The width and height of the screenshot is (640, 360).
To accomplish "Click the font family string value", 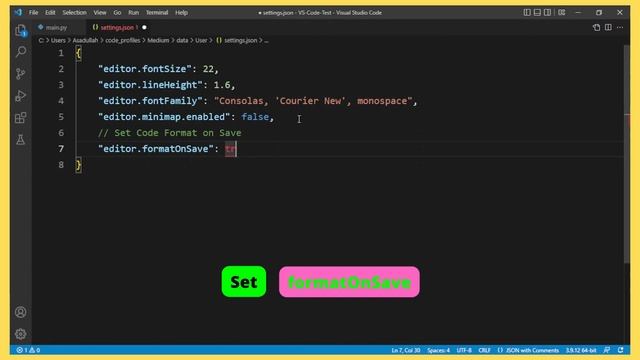I will (313, 101).
